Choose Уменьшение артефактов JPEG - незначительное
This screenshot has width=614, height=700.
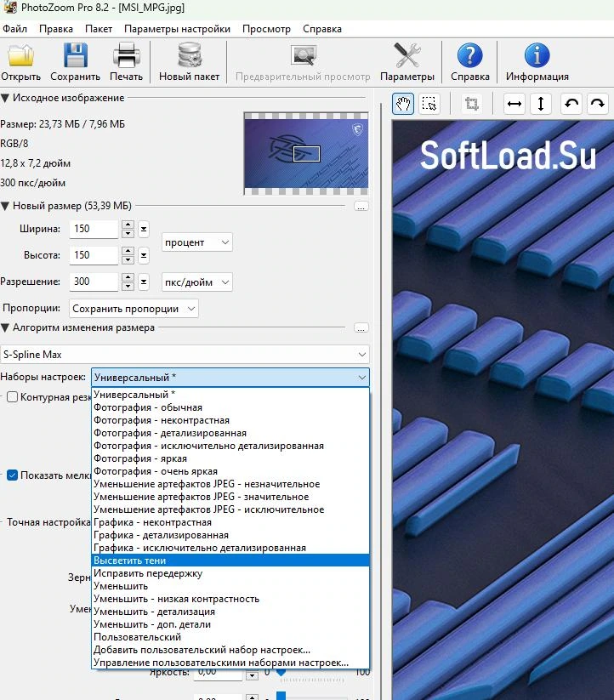click(x=230, y=484)
